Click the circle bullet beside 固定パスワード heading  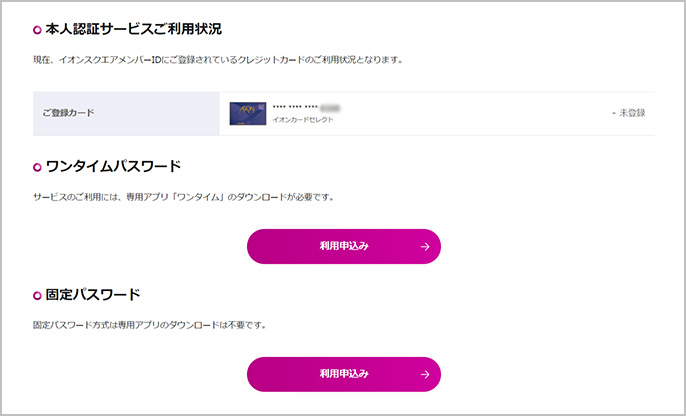point(37,296)
